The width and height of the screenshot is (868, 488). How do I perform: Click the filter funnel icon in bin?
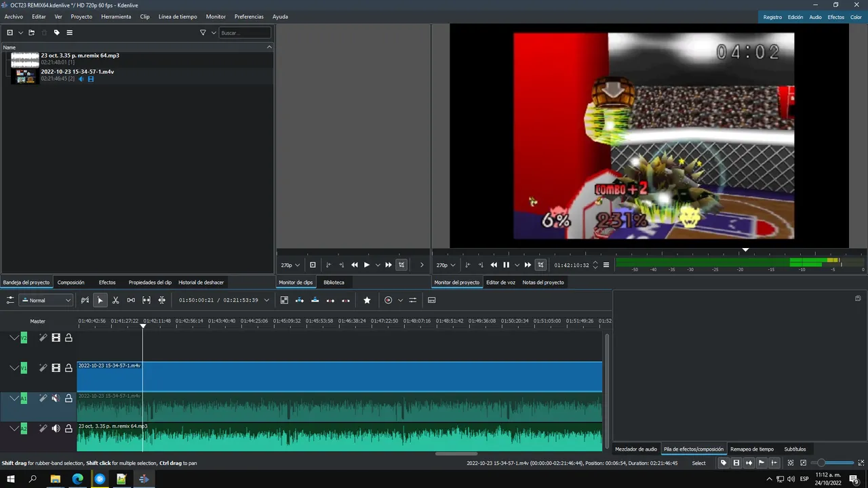tap(203, 33)
